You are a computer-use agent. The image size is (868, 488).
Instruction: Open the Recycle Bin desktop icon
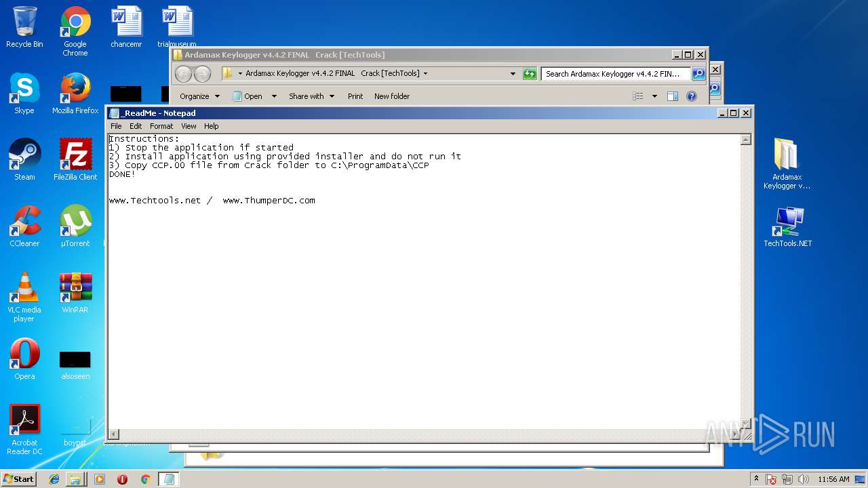click(x=24, y=27)
